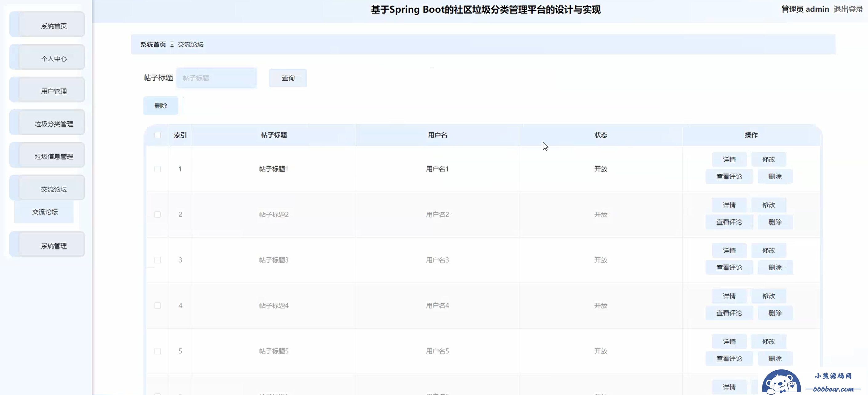Click 查看评论 for 帖子标题5
This screenshot has height=395, width=868.
[729, 359]
